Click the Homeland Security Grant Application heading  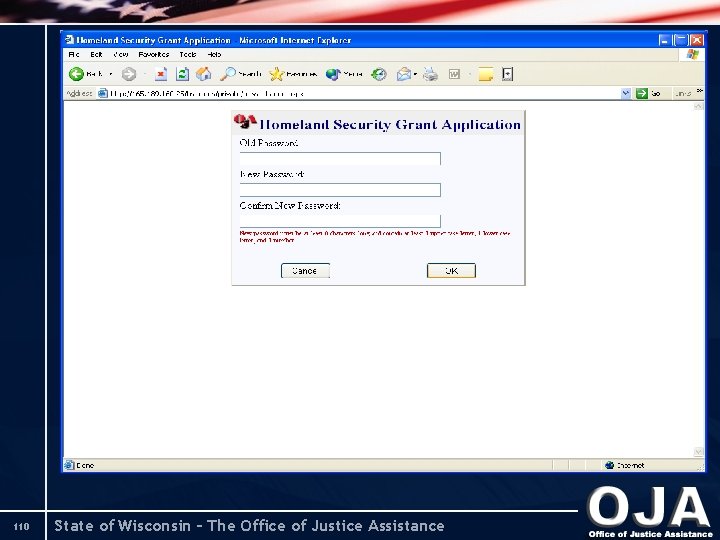(390, 124)
